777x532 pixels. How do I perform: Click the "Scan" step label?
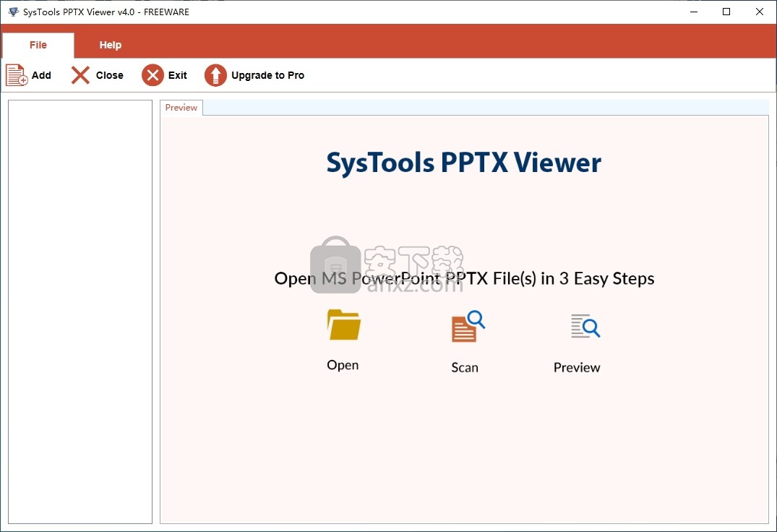465,367
